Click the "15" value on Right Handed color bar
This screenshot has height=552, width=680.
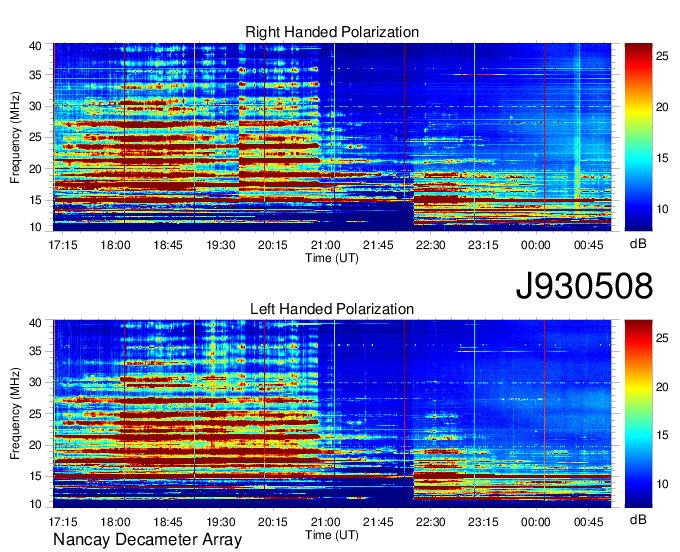point(662,158)
